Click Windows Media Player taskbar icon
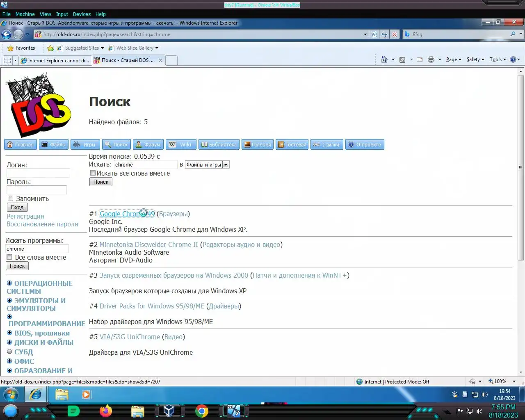The image size is (525, 420). tap(86, 395)
